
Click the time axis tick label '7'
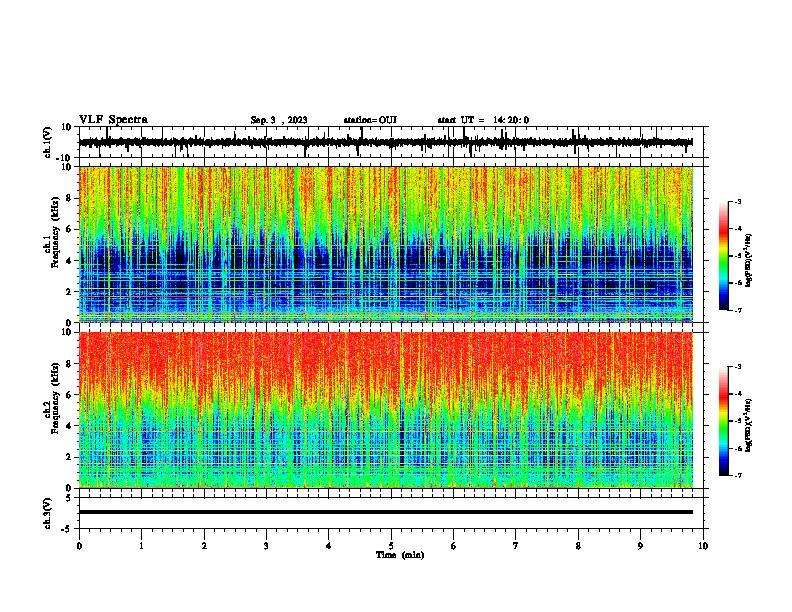[x=516, y=546]
